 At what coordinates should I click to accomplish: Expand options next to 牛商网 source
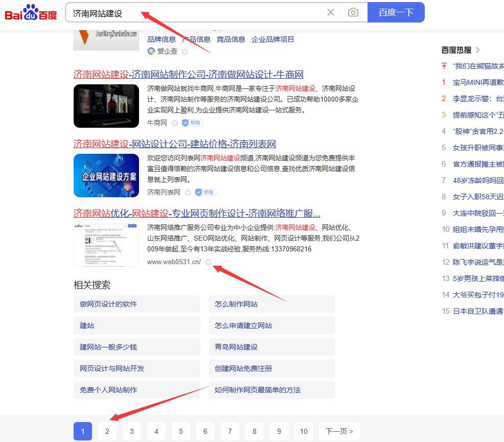point(174,123)
